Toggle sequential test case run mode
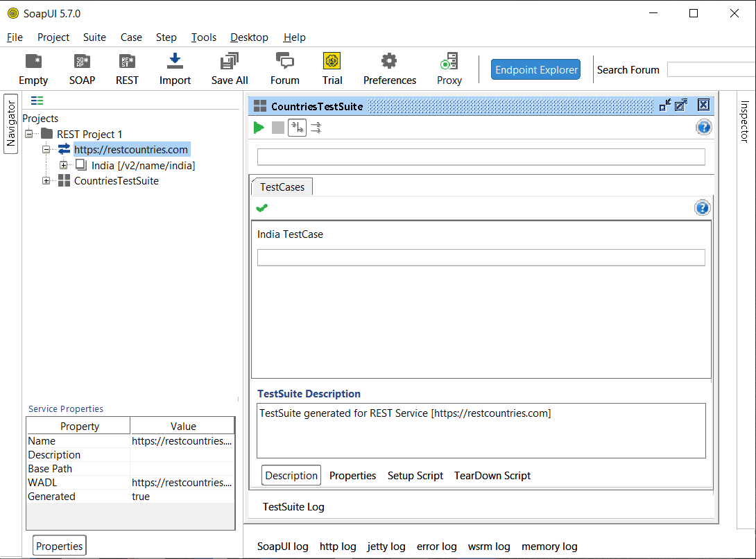Screen dimensions: 756x559 297,128
